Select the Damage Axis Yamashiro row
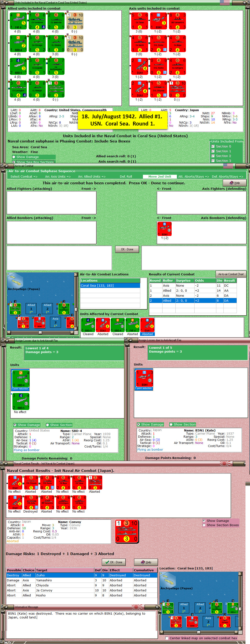Screen dimensions: 250x644 pos(82,580)
